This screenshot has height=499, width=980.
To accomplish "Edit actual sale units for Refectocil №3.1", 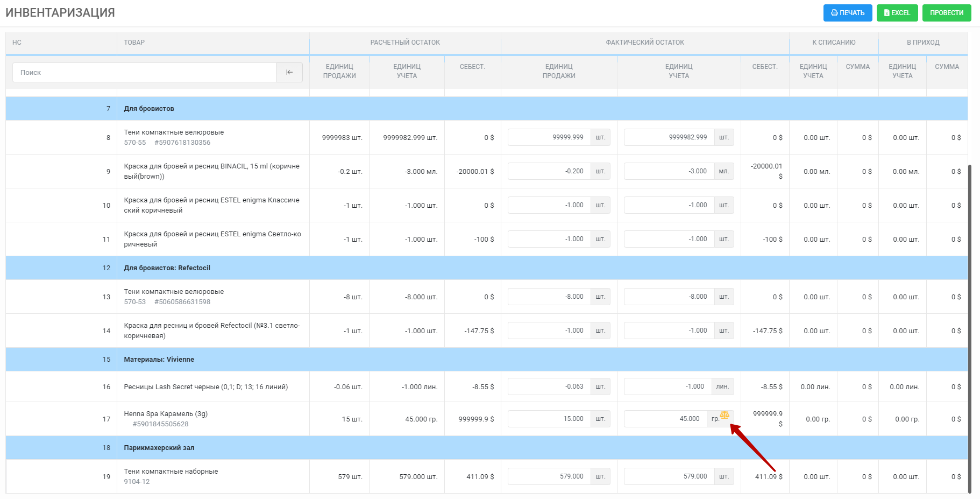I will click(549, 331).
